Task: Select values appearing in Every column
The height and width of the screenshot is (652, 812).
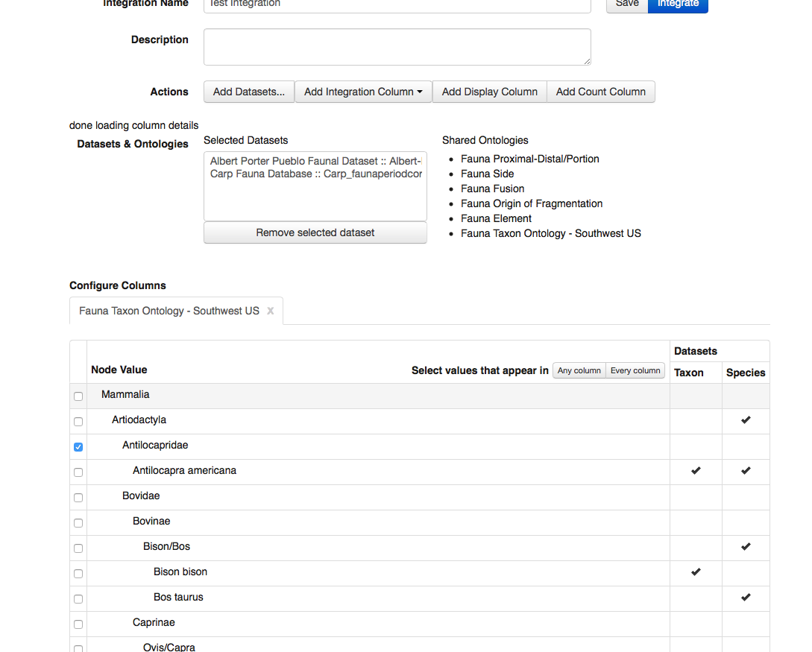Action: tap(635, 370)
